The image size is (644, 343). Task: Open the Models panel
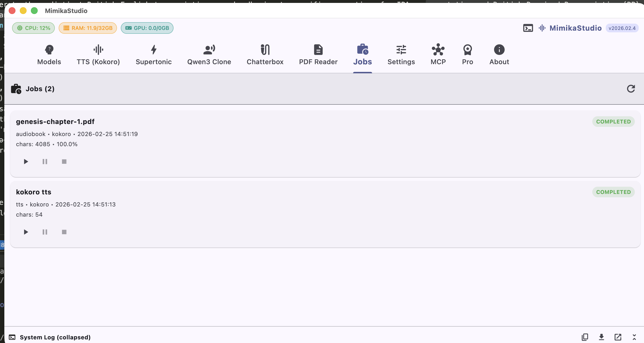pyautogui.click(x=49, y=55)
